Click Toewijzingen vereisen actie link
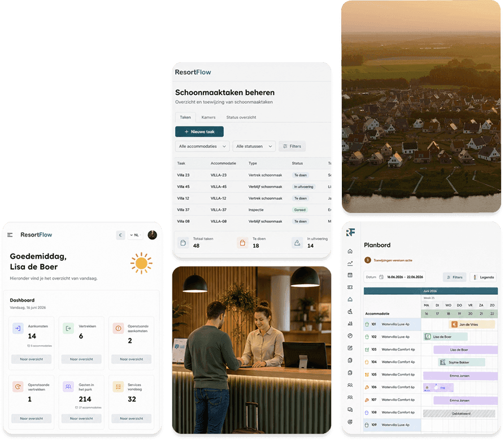The image size is (504, 440). (x=393, y=260)
